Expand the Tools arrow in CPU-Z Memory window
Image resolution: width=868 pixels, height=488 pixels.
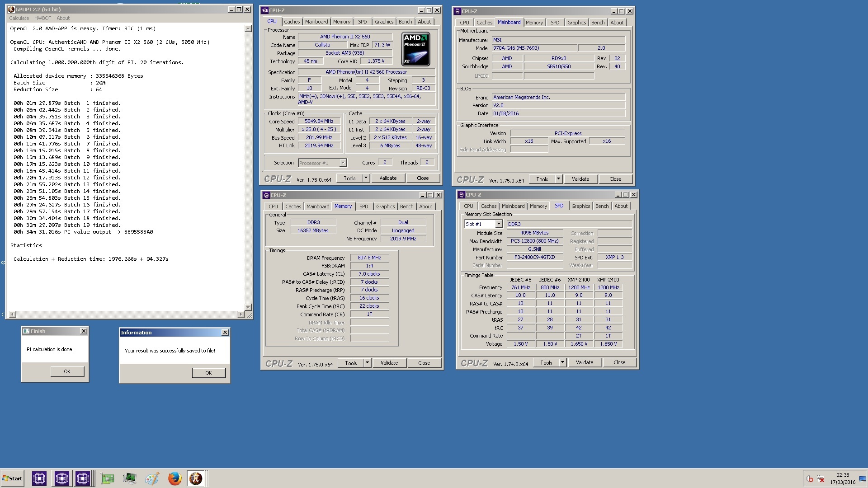[x=367, y=363]
